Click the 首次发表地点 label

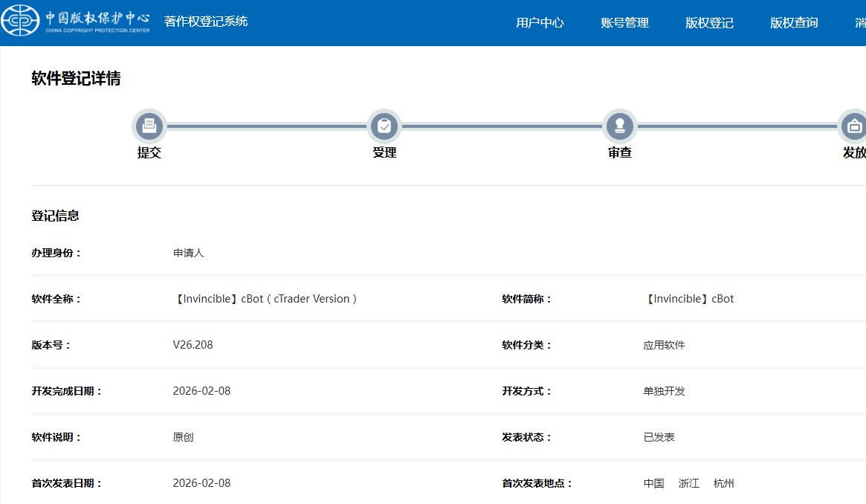pos(537,484)
